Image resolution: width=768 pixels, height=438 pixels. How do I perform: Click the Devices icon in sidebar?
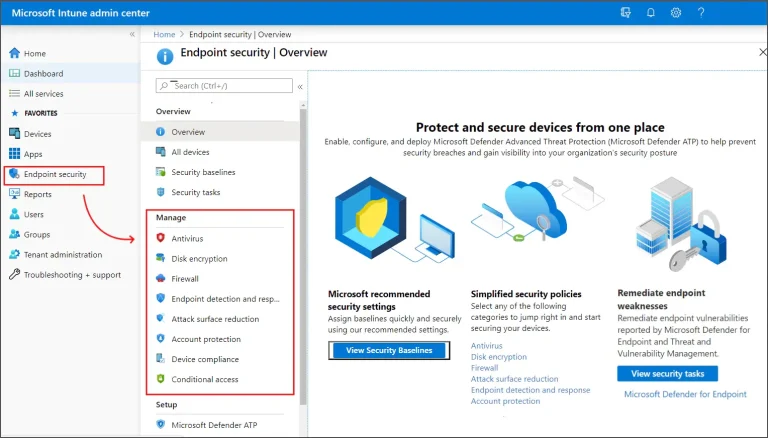point(15,134)
